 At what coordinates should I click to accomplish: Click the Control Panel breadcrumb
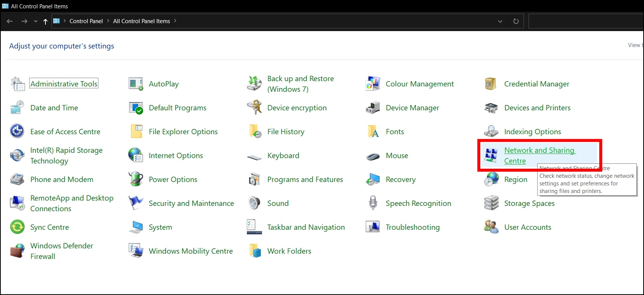click(86, 21)
